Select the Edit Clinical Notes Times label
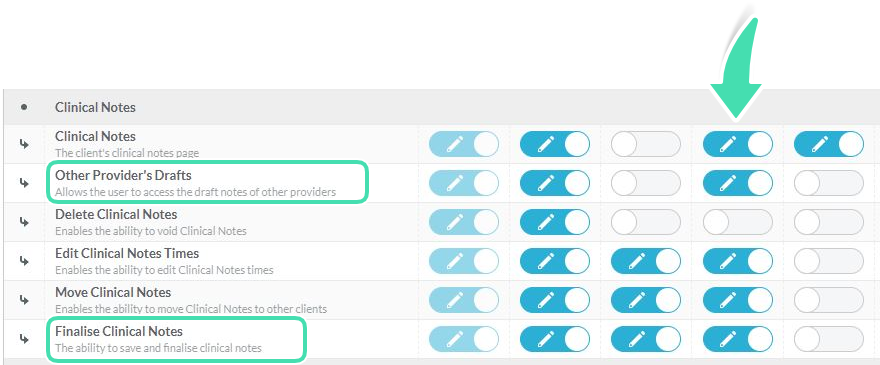 pos(127,253)
